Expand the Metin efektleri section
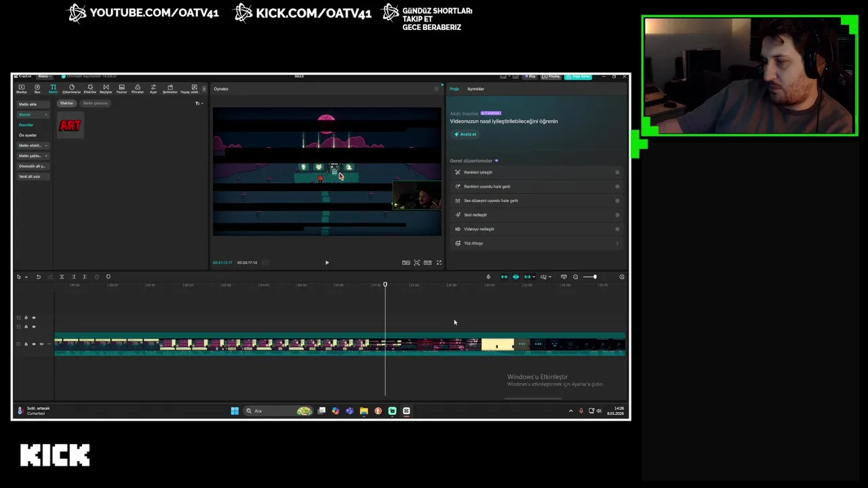 pyautogui.click(x=46, y=146)
